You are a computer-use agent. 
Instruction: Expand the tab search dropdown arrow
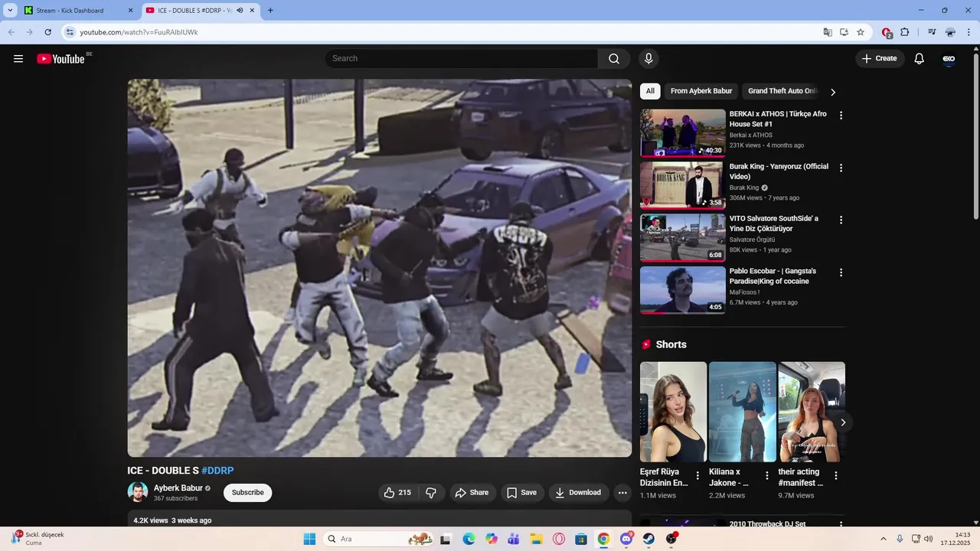tap(10, 11)
